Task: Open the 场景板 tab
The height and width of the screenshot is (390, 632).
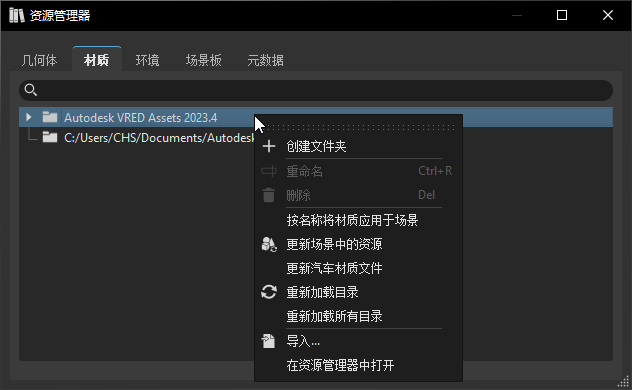Action: 204,60
